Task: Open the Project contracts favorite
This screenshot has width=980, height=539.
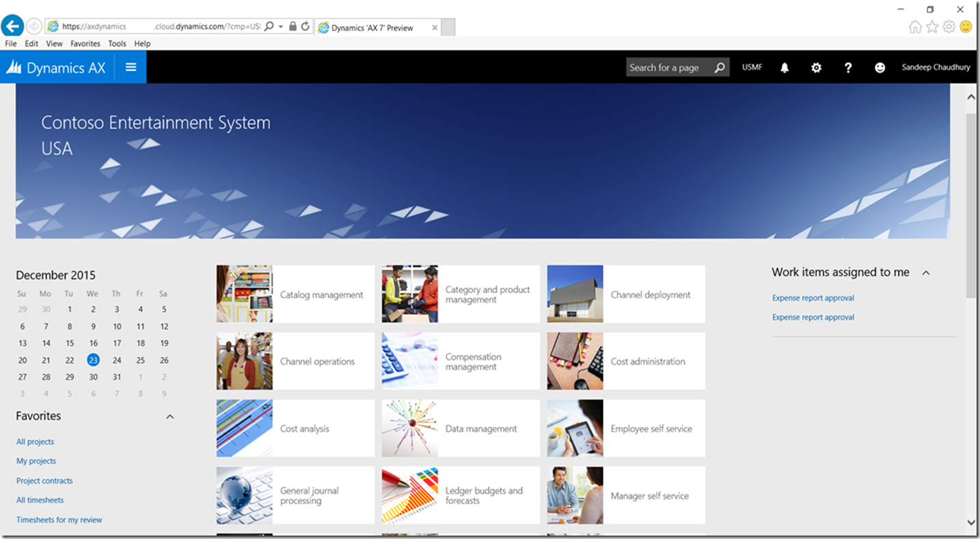Action: point(44,481)
